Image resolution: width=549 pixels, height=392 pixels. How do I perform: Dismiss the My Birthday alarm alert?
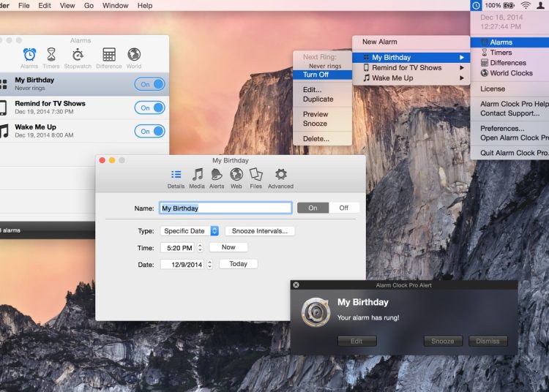point(488,341)
